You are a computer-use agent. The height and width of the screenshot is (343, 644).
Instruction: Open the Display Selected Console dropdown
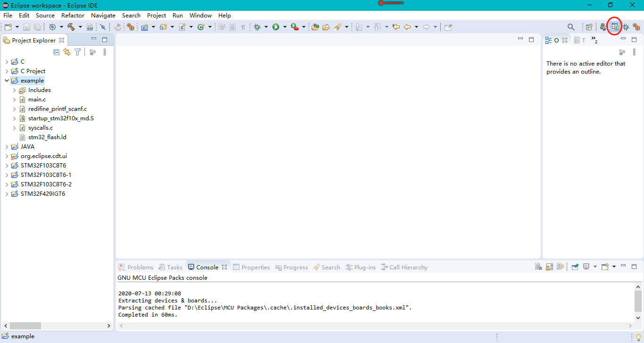pos(595,267)
